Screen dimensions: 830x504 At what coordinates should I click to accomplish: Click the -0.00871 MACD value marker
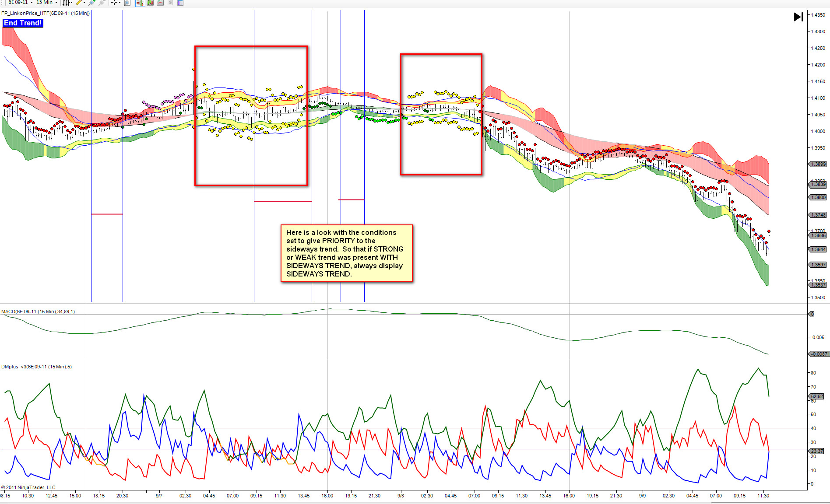[819, 354]
